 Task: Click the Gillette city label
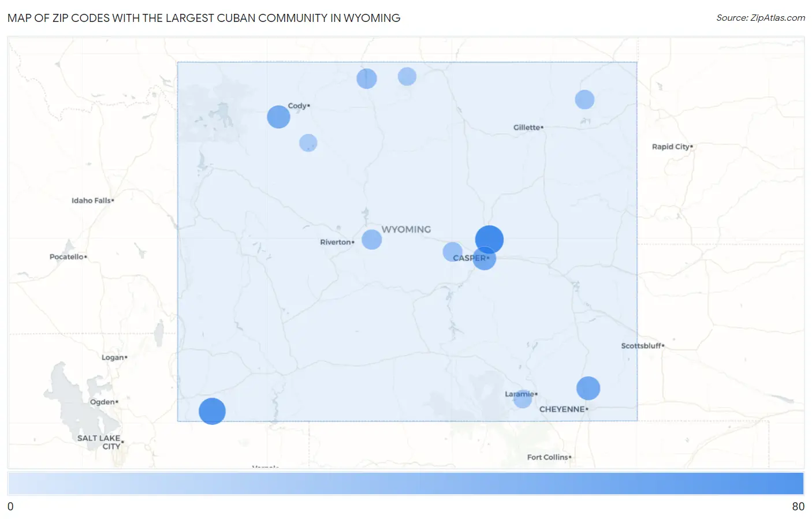pos(527,127)
